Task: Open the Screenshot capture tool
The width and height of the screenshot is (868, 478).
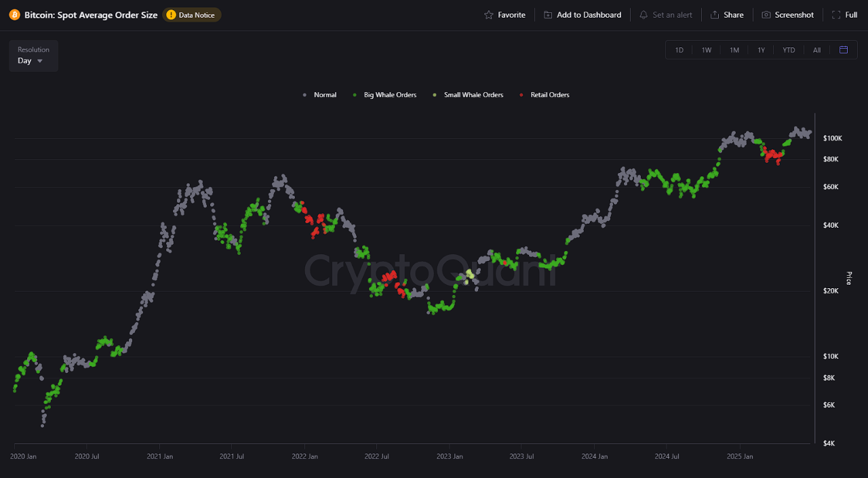Action: [767, 14]
